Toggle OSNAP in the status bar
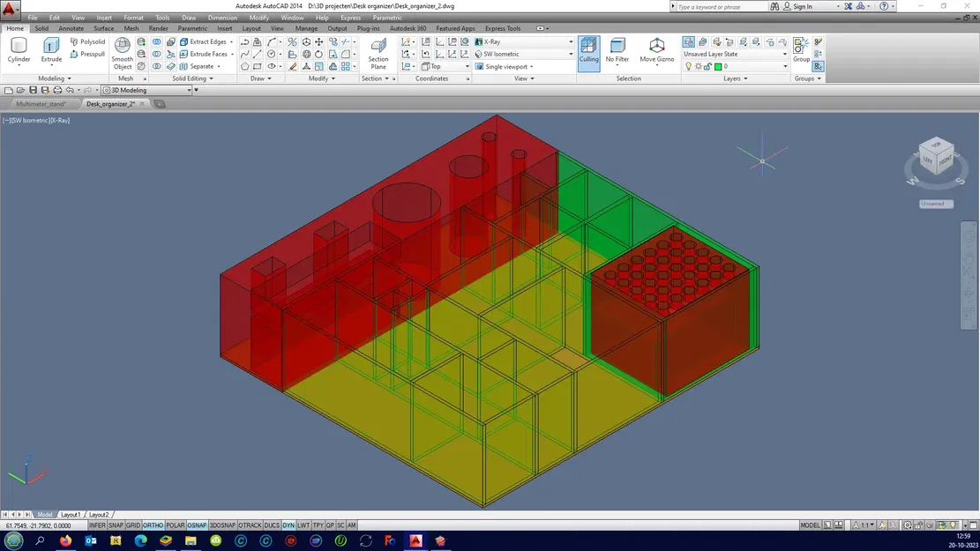Image resolution: width=980 pixels, height=551 pixels. click(197, 525)
